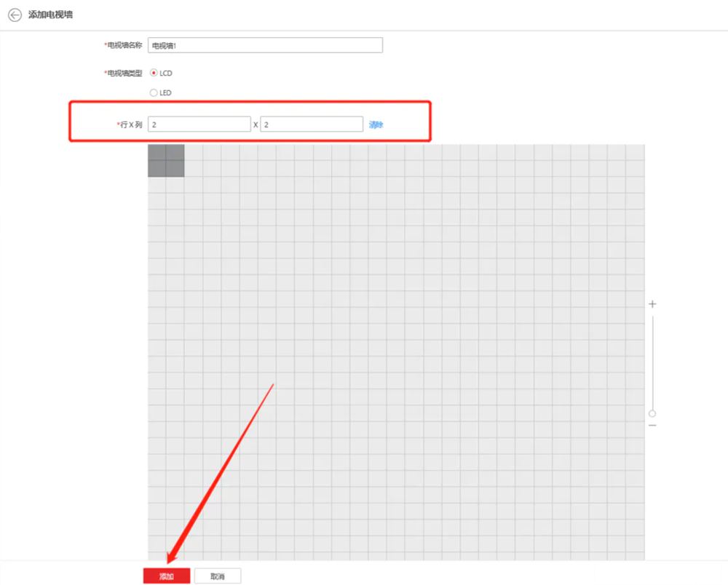Click the red 添加 button

tap(167, 576)
